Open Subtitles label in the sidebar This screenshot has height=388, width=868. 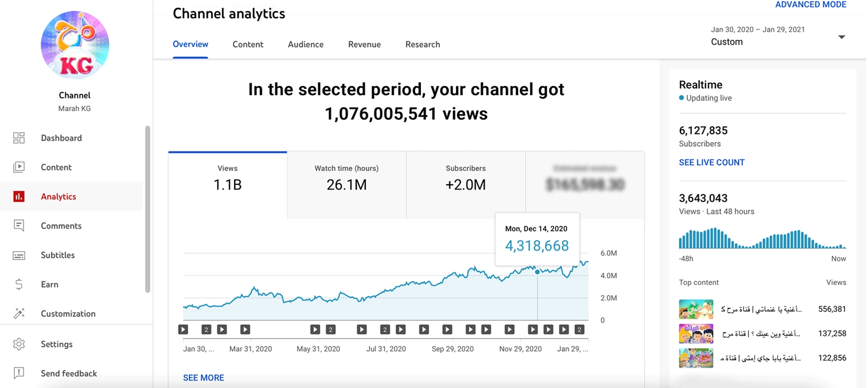click(x=58, y=255)
